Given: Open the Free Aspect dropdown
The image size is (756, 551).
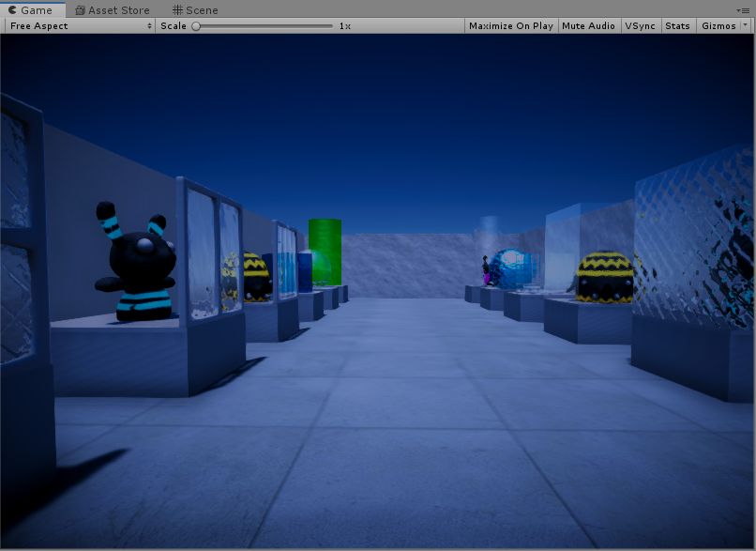Looking at the screenshot, I should coord(80,26).
